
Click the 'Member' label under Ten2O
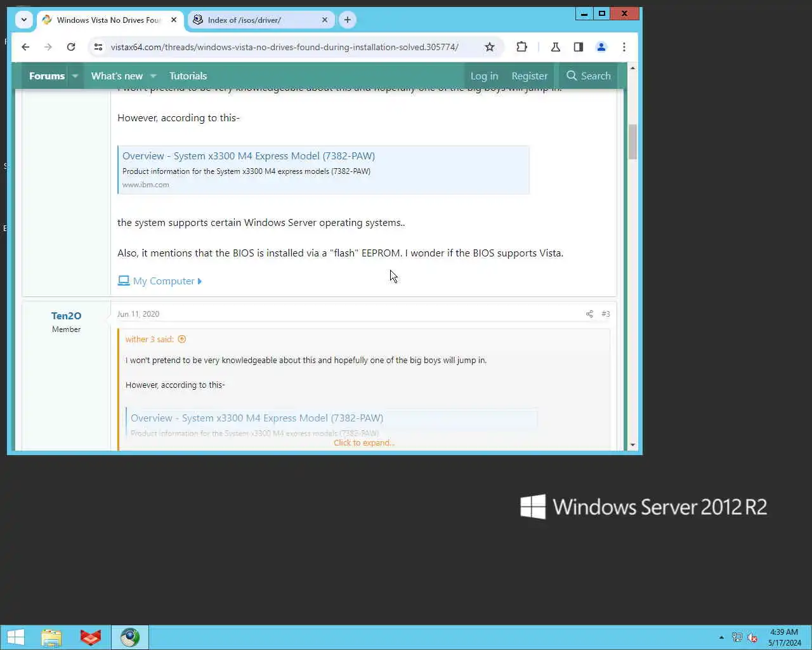tap(66, 329)
